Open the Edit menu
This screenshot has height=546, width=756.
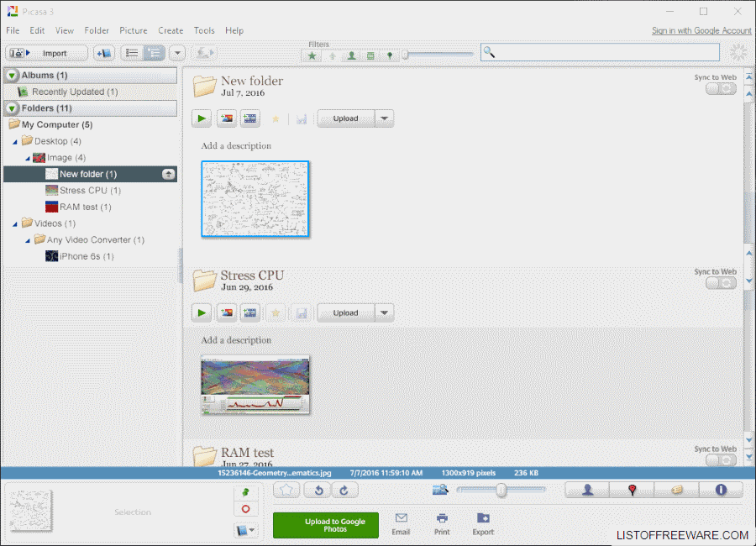(x=37, y=30)
